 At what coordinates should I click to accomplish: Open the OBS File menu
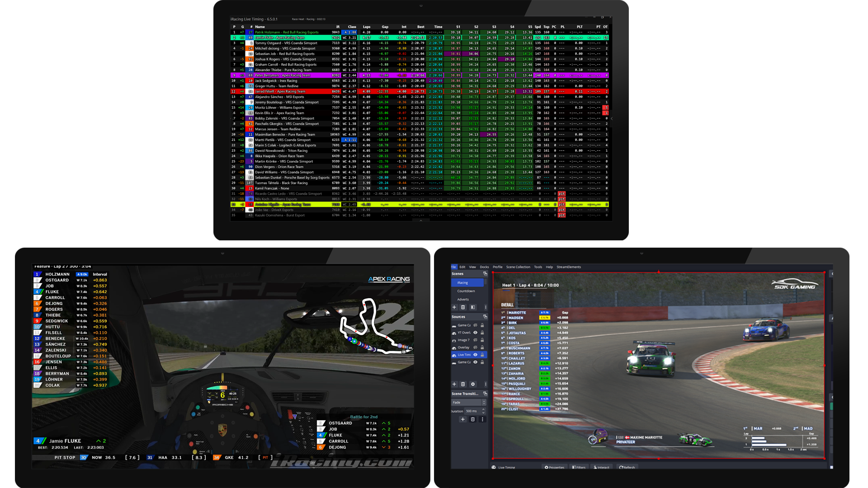454,267
